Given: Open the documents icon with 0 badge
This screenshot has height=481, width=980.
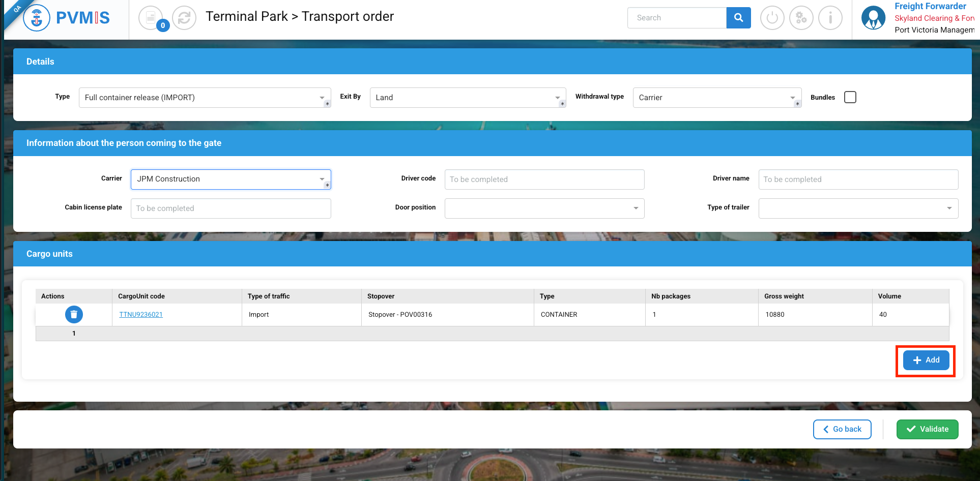Looking at the screenshot, I should tap(151, 18).
